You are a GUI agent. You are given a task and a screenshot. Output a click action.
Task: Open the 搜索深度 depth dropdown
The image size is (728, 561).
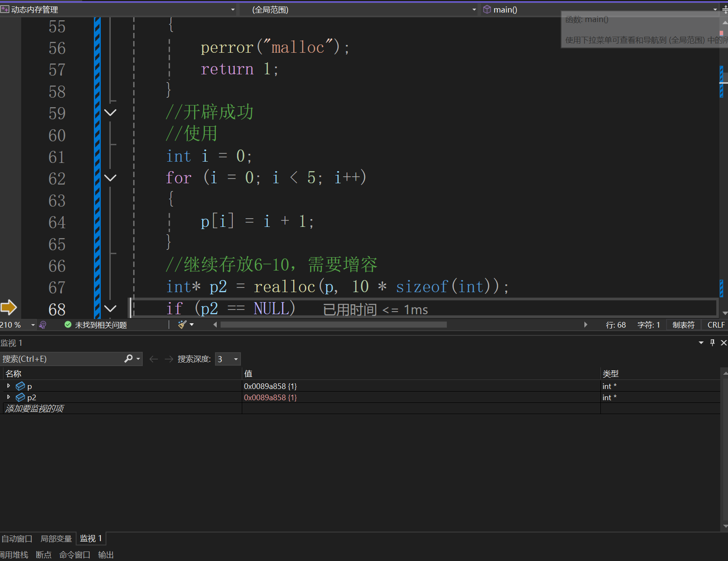[228, 359]
